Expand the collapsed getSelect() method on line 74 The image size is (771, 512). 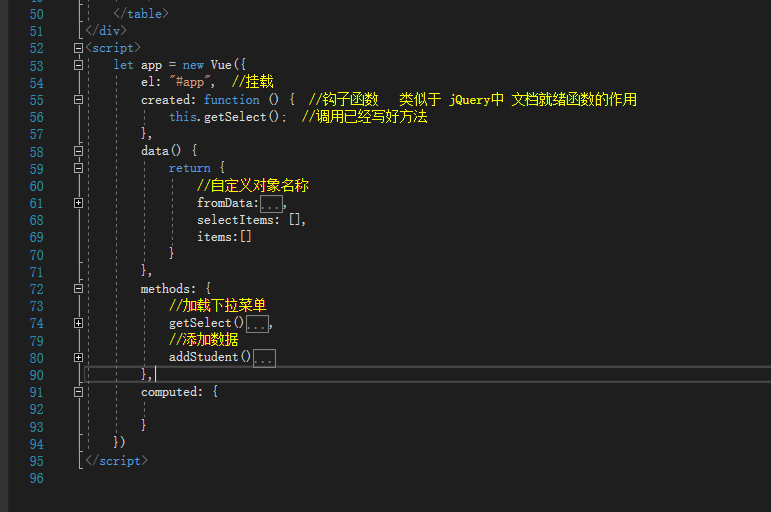[x=78, y=323]
